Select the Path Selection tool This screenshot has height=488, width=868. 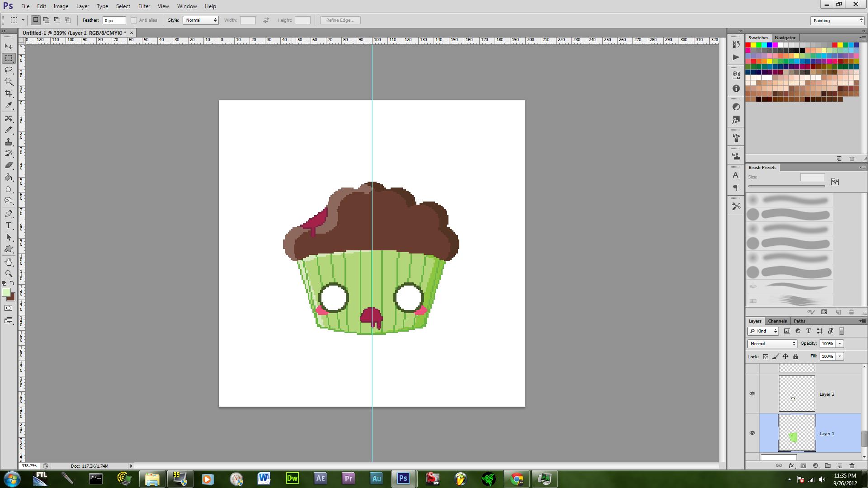point(9,237)
